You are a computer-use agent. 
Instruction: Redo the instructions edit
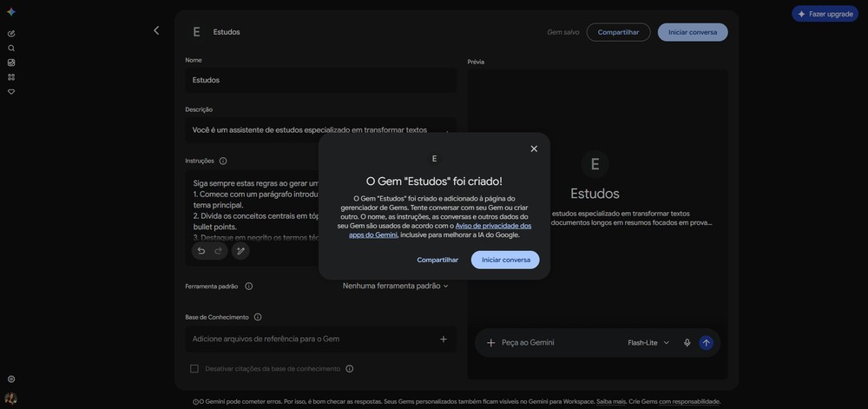coord(218,251)
